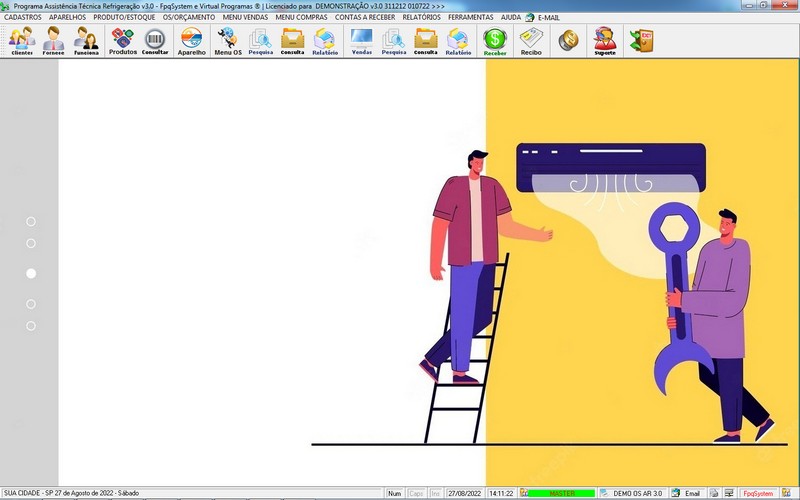Open the E-MAIL menu item
The height and width of the screenshot is (500, 800).
(549, 18)
